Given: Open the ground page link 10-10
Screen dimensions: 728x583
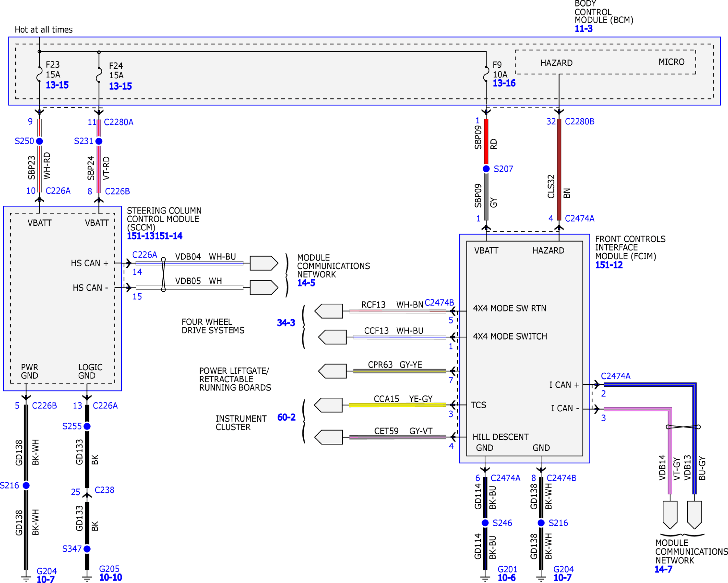Looking at the screenshot, I should pyautogui.click(x=110, y=578).
